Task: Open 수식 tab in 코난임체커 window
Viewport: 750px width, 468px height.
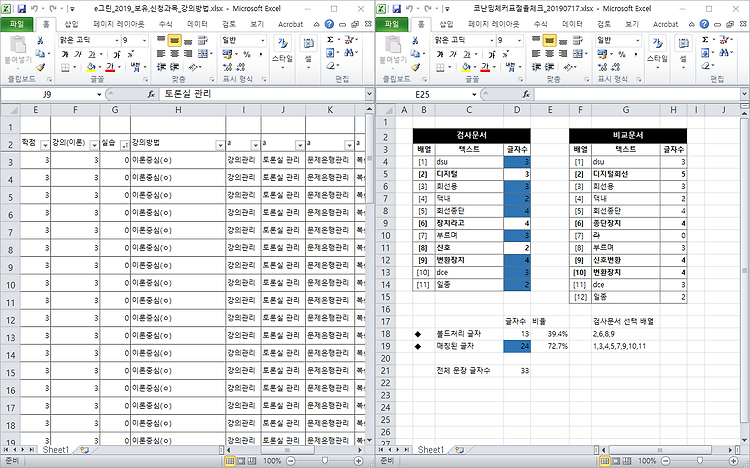Action: coord(540,24)
